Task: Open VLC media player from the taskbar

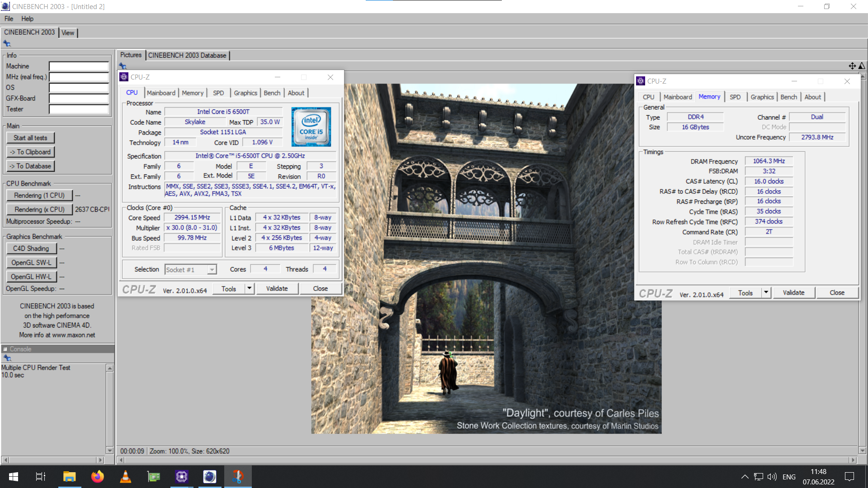Action: [x=125, y=477]
